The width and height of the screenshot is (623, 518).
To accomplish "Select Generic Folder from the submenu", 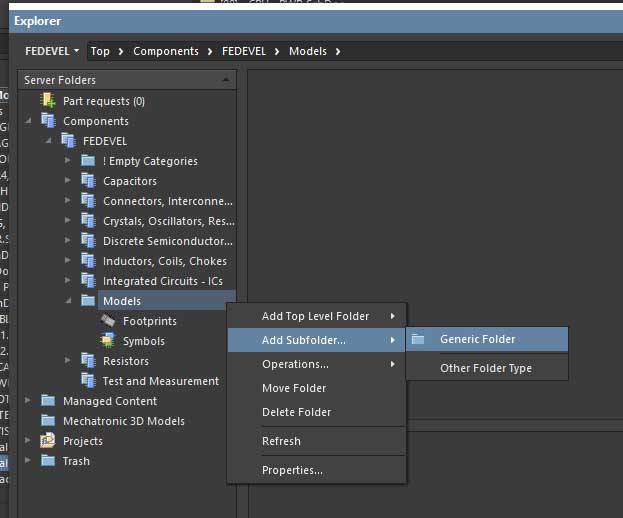I will [x=477, y=339].
